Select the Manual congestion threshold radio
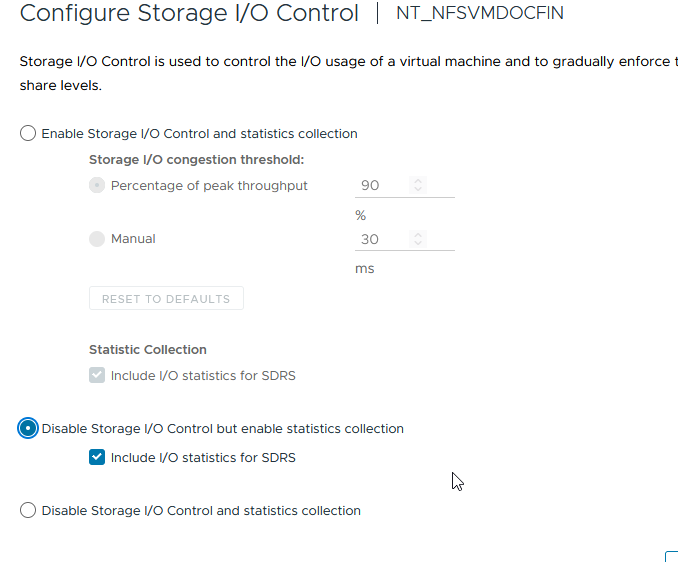Viewport: 678px width, 562px height. pyautogui.click(x=97, y=239)
